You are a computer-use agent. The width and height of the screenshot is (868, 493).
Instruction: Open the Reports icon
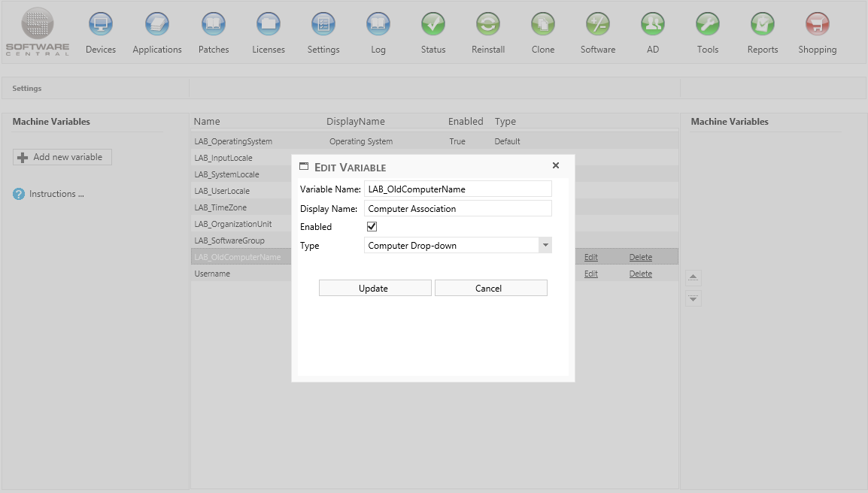click(x=763, y=25)
